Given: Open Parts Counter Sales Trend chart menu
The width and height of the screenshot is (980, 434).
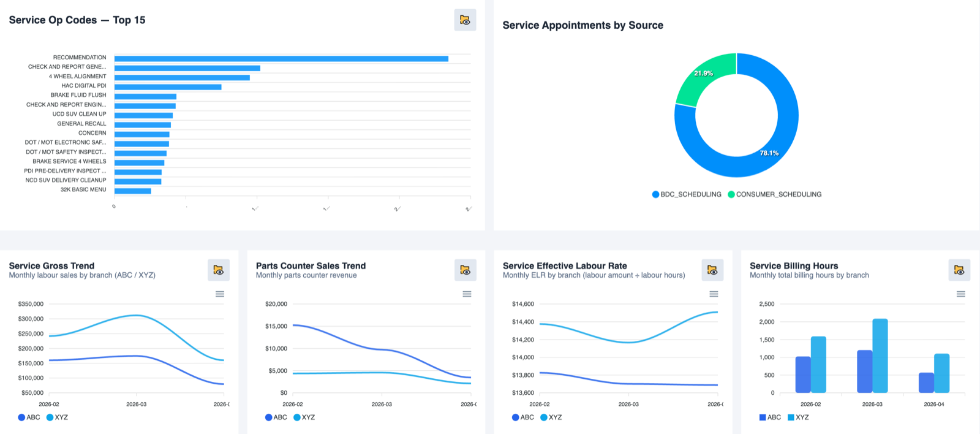Looking at the screenshot, I should pyautogui.click(x=467, y=294).
